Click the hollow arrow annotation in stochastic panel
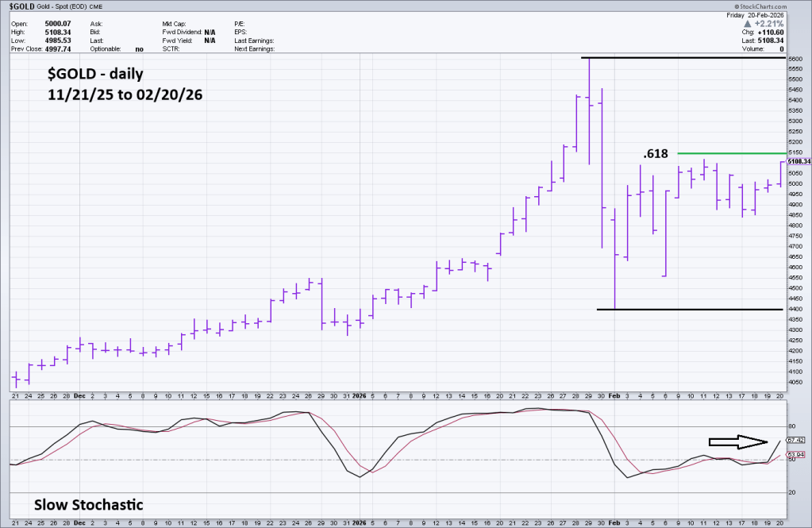812x528 pixels. tap(738, 441)
